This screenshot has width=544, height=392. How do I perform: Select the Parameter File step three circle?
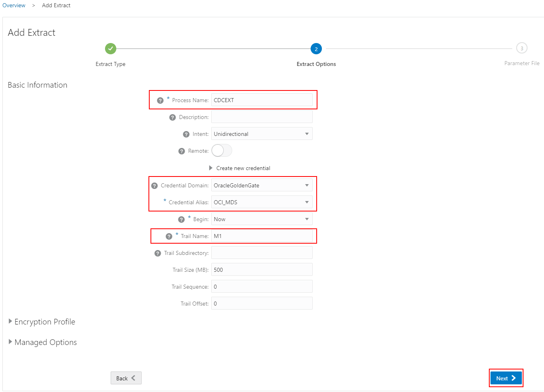[x=522, y=48]
